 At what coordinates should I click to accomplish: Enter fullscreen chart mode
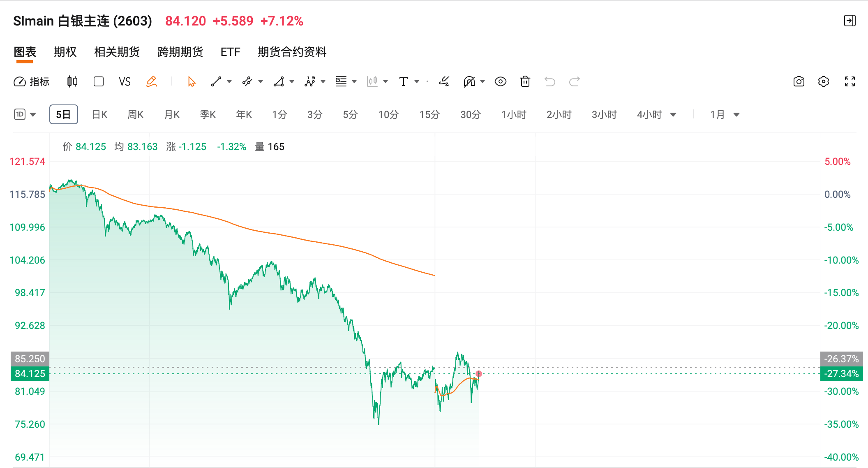[850, 81]
